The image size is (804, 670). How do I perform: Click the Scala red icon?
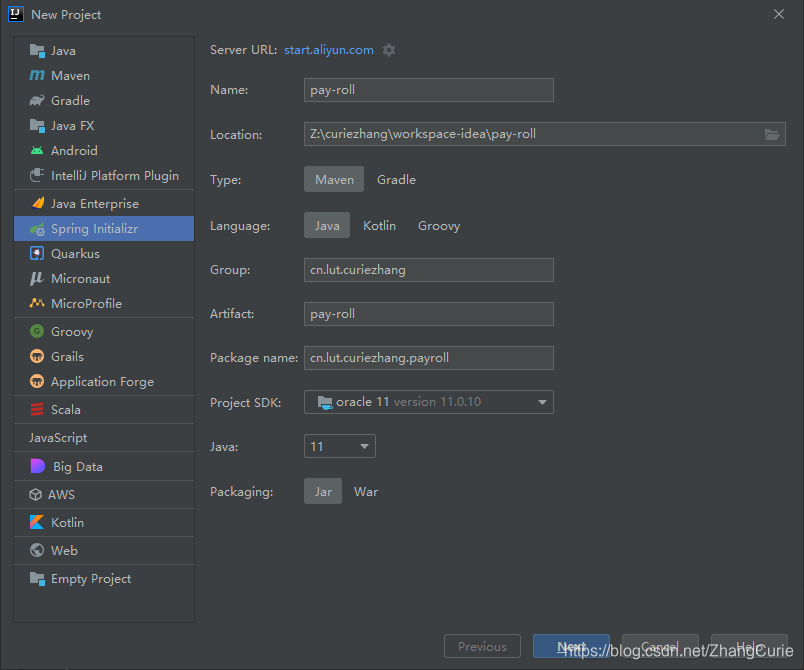point(37,410)
